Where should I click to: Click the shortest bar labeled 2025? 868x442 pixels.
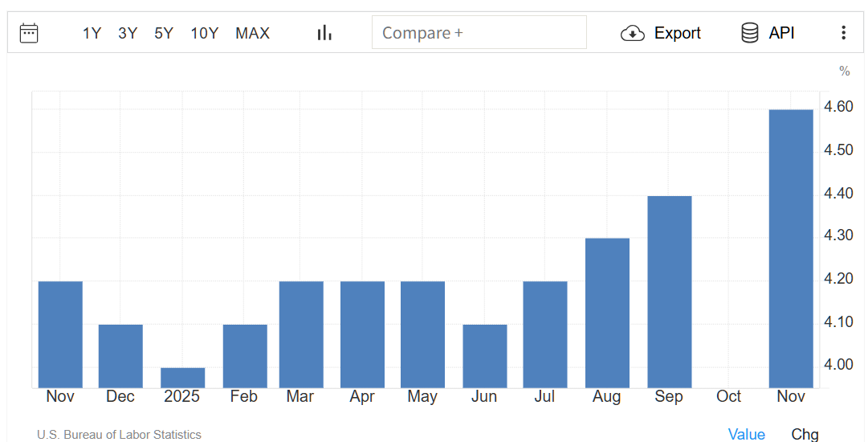point(182,378)
